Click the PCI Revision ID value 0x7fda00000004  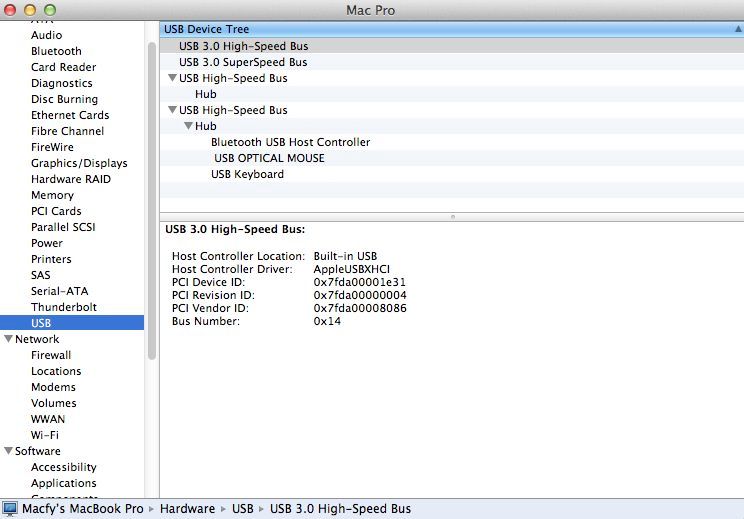pos(360,295)
